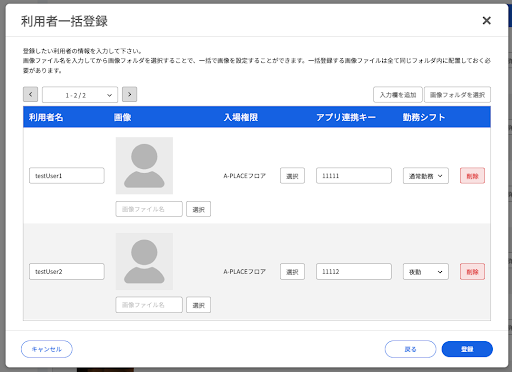
Task: Click the 画像フォルダを選択 button
Action: coord(457,95)
